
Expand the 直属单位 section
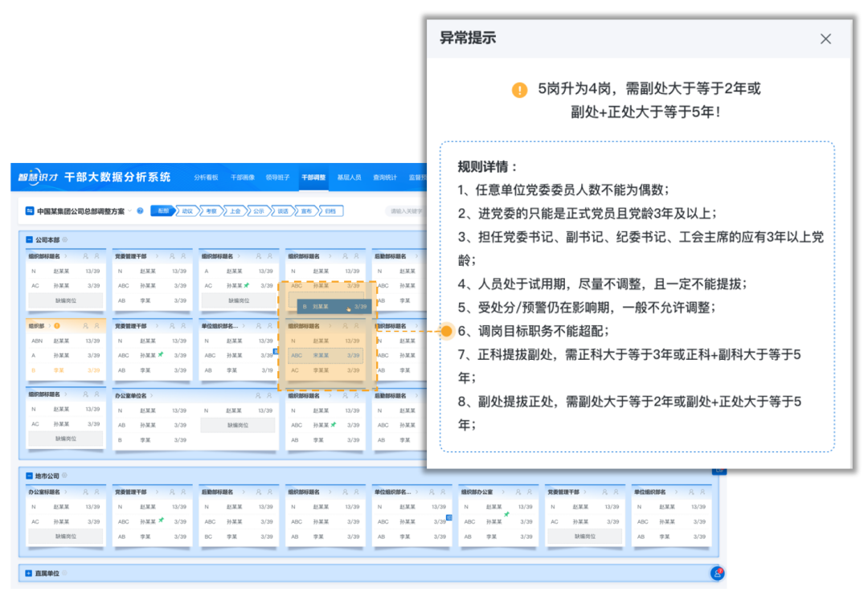point(30,574)
